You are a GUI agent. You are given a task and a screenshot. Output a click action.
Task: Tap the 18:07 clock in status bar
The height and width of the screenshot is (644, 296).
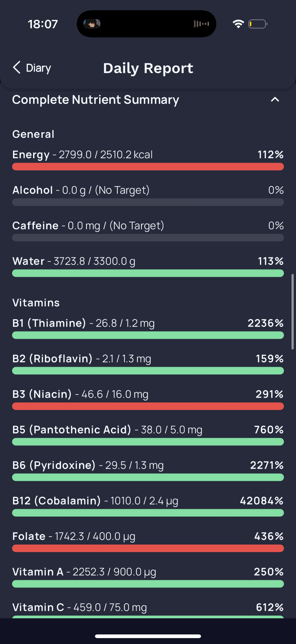click(43, 24)
